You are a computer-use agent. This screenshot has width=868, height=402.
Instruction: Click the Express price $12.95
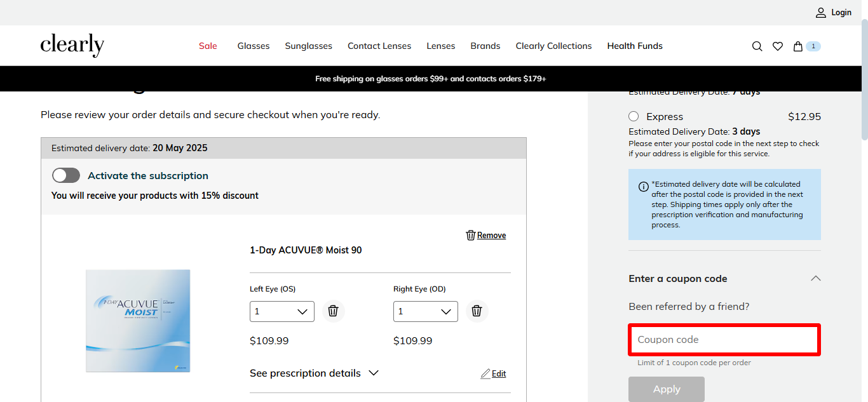(x=804, y=116)
